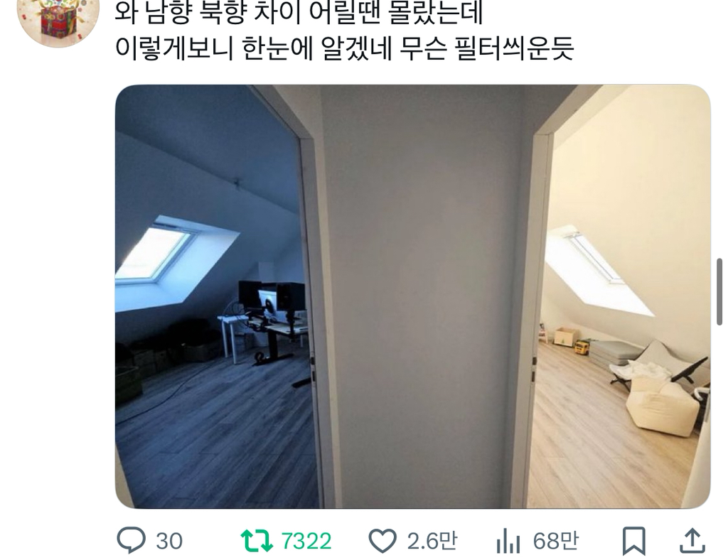Click the view count 68만
The image size is (728, 560).
pyautogui.click(x=555, y=541)
